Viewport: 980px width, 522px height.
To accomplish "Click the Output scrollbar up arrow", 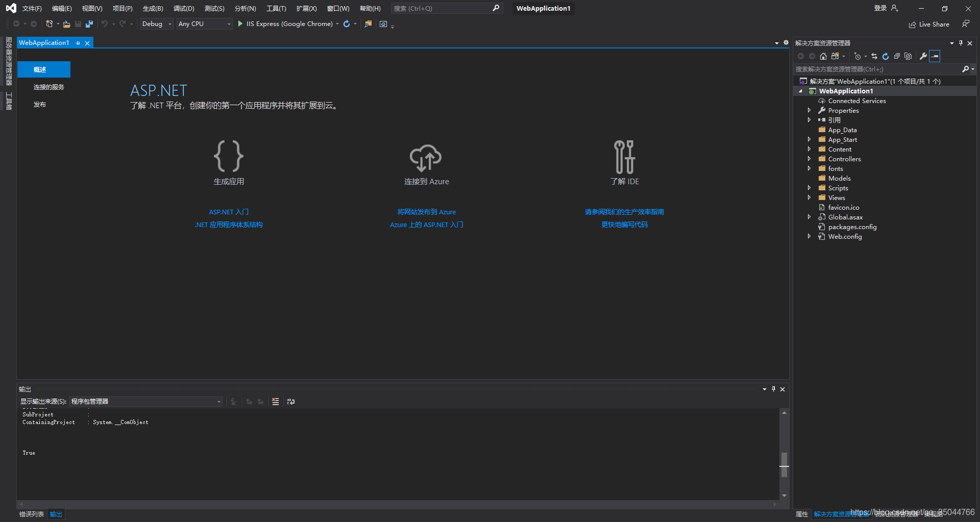I will coord(784,412).
